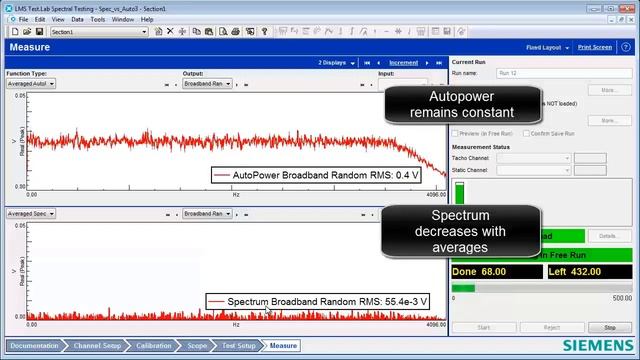This screenshot has height=360, width=640.
Task: Open the File menu
Action: [x=23, y=20]
